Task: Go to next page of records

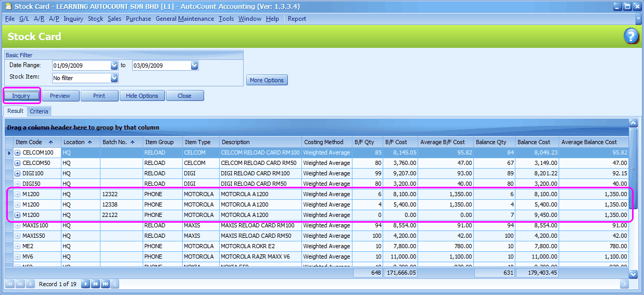Action: coord(96,284)
